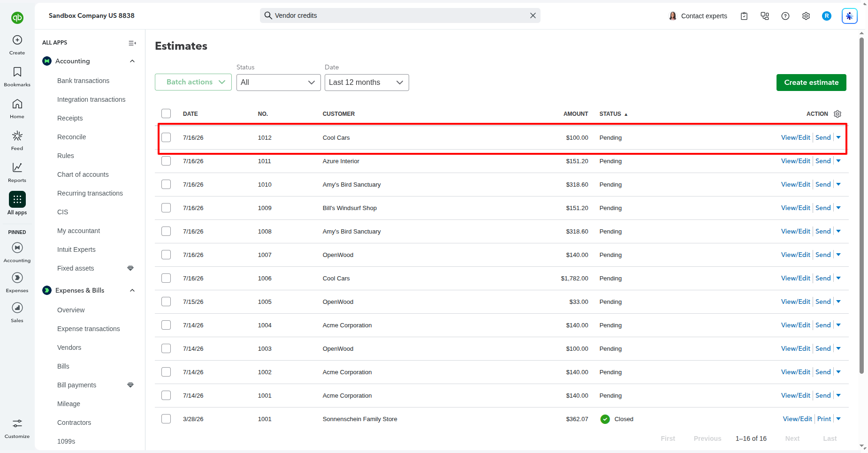Select the checkbox for estimate 1009
Screen dimensions: 868x453
pos(166,208)
